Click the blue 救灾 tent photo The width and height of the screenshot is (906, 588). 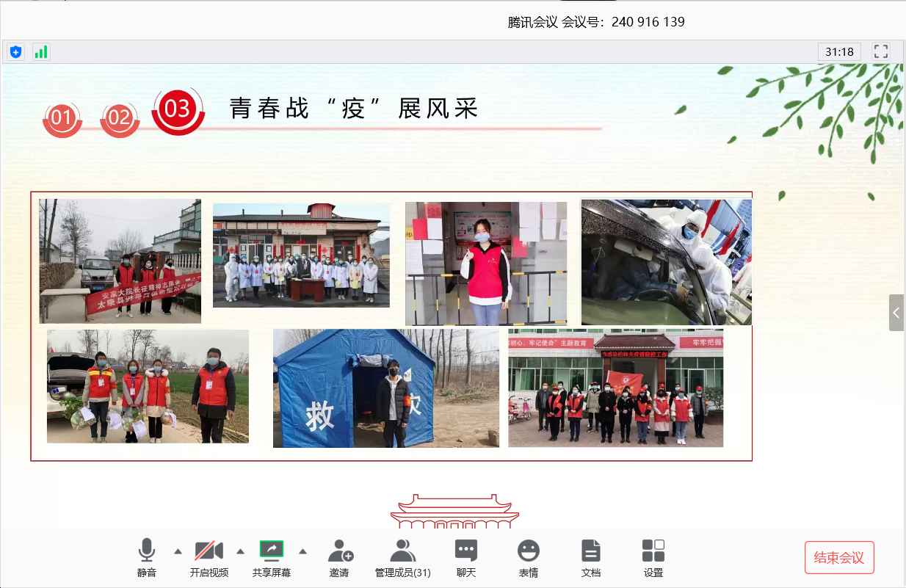(x=385, y=388)
